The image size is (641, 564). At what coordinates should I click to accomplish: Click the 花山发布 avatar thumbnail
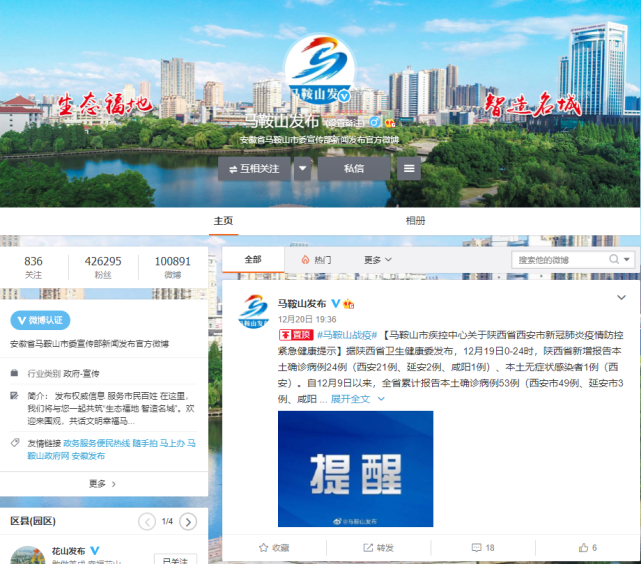pos(28,555)
